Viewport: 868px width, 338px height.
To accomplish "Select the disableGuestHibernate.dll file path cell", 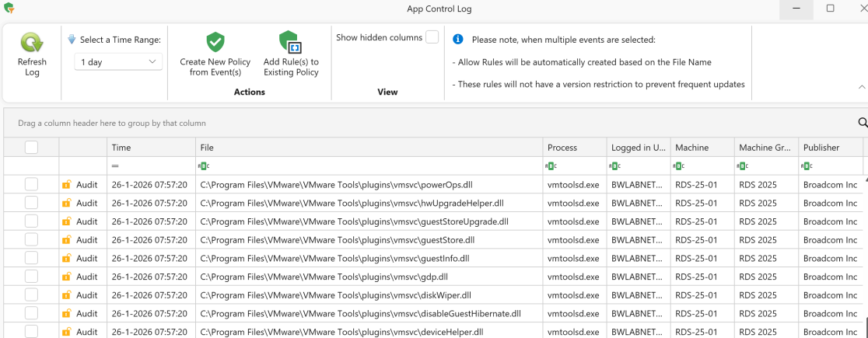I will 369,314.
